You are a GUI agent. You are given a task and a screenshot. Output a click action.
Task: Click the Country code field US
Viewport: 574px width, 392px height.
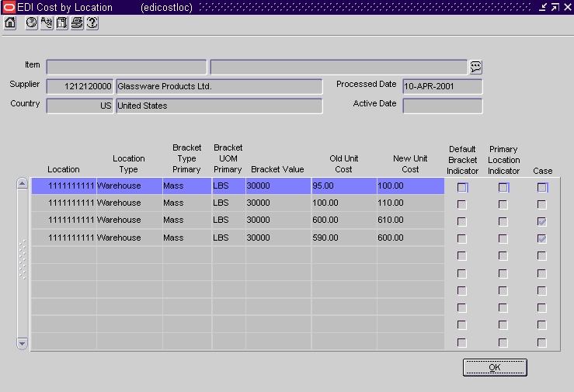pyautogui.click(x=80, y=106)
